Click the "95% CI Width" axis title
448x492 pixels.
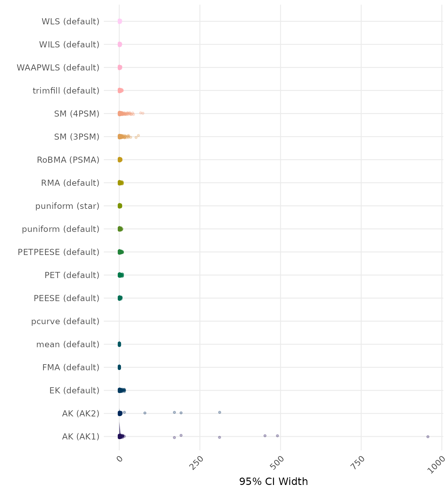point(273,481)
